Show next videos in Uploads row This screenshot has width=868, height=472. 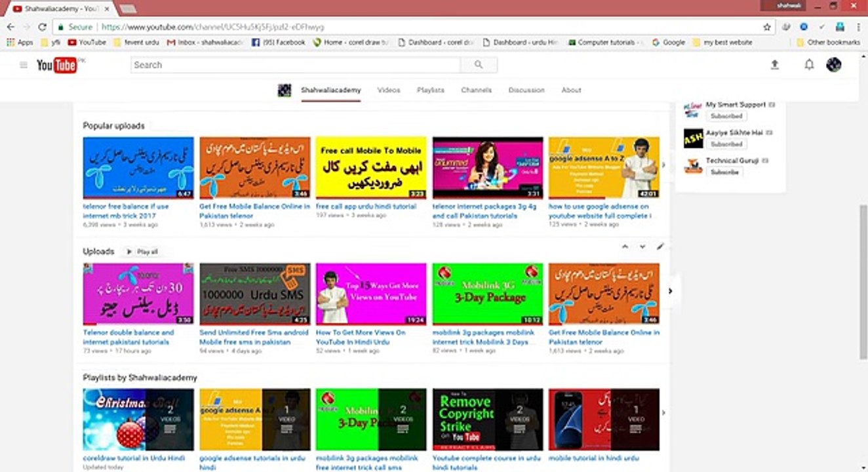pyautogui.click(x=670, y=291)
